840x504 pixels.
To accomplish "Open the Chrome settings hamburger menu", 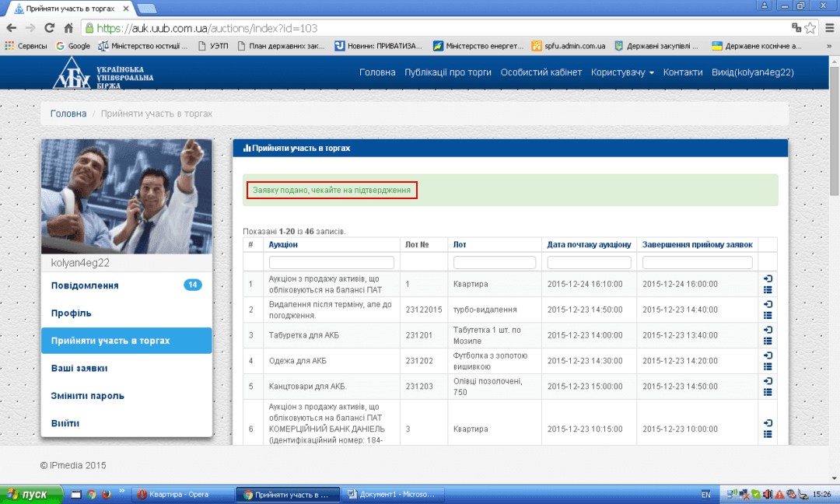I will pos(827,28).
